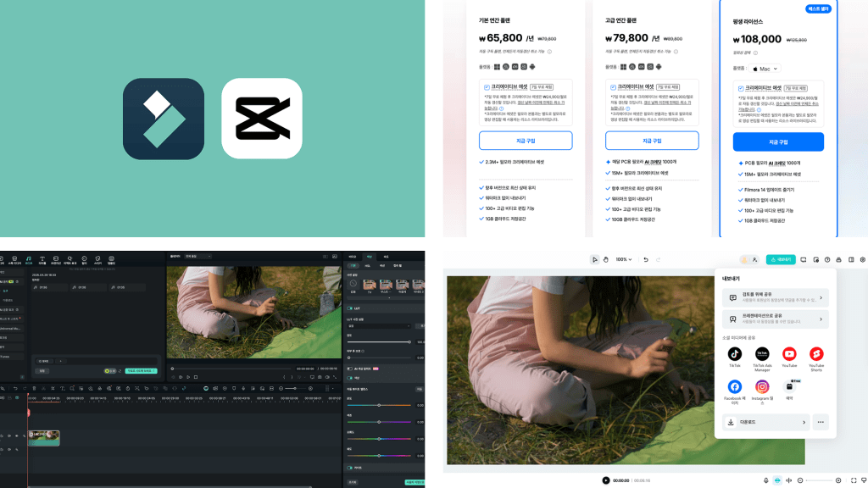
Task: Expand the download option in export panel
Action: 766,422
